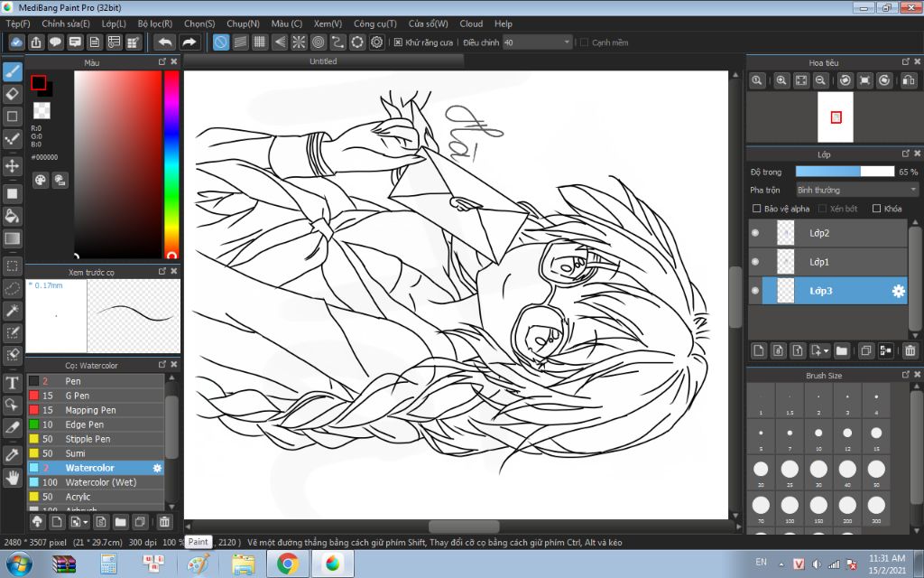
Task: Check the Khóa layer lock box
Action: tap(876, 209)
